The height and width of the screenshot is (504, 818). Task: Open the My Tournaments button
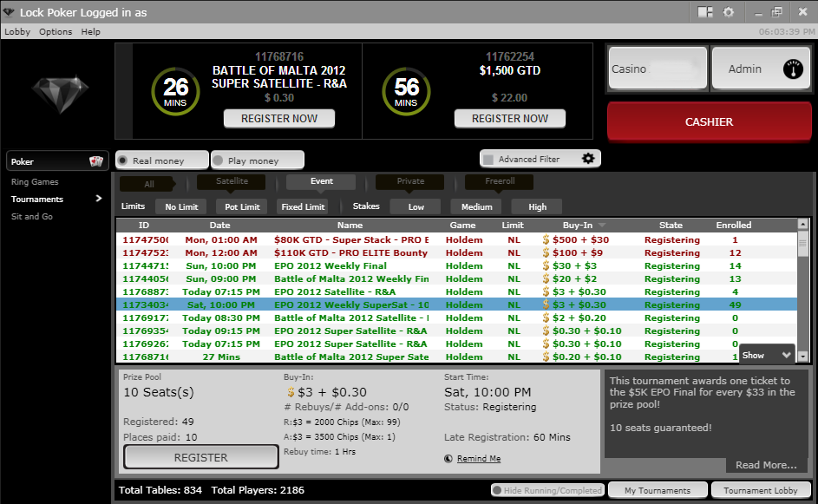658,490
